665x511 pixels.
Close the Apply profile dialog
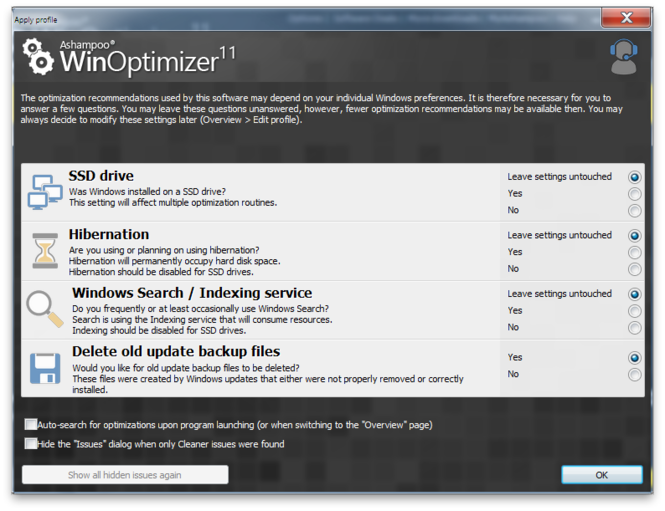point(626,17)
